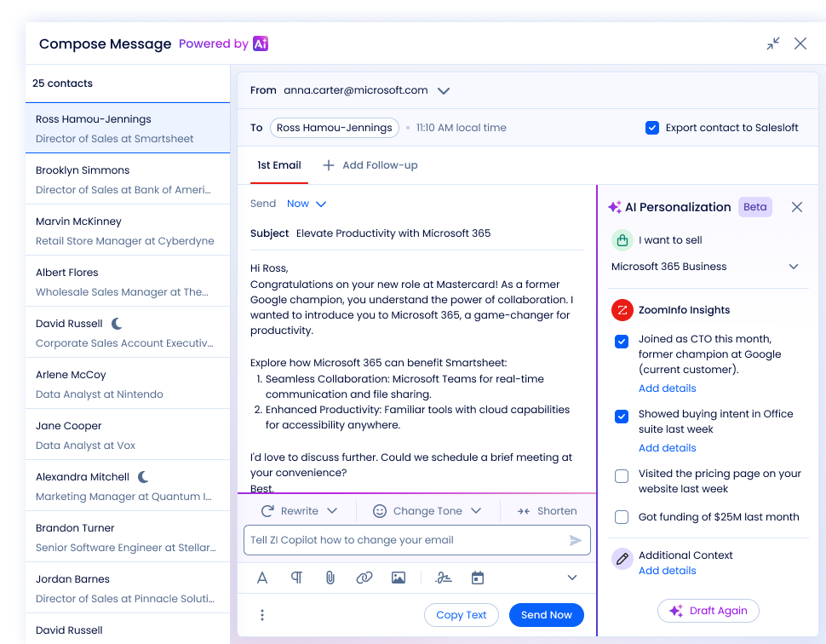The image size is (826, 644).
Task: Select the 1st Email tab
Action: 279,165
